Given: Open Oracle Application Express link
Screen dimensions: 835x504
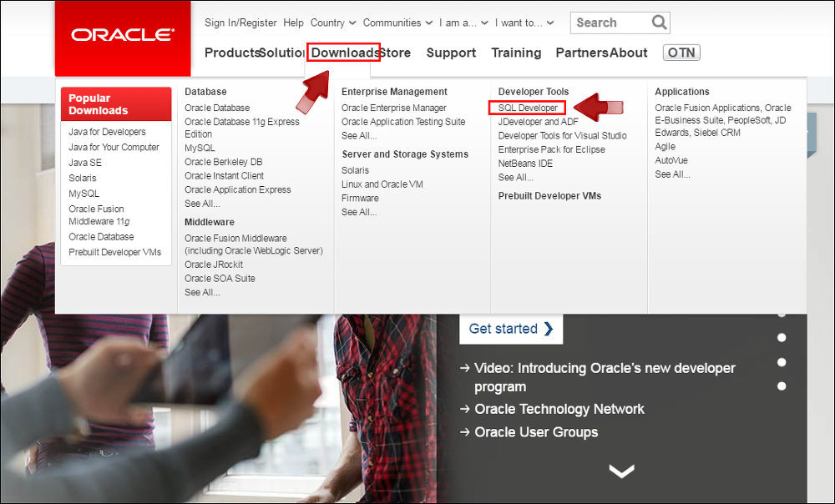Looking at the screenshot, I should click(237, 189).
